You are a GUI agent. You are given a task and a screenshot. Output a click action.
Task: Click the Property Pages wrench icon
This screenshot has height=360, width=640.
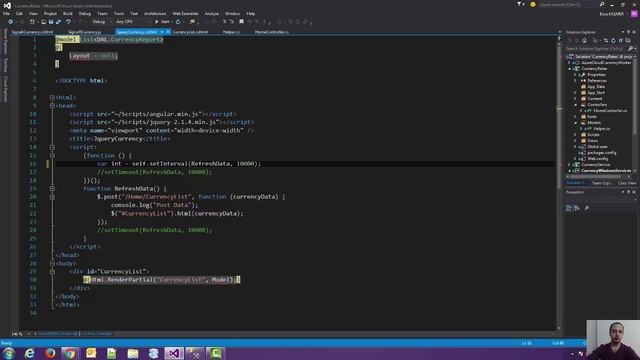tap(587, 208)
